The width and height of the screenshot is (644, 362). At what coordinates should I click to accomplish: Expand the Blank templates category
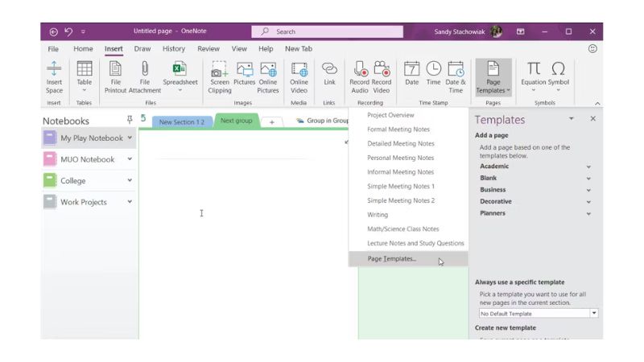(x=588, y=179)
